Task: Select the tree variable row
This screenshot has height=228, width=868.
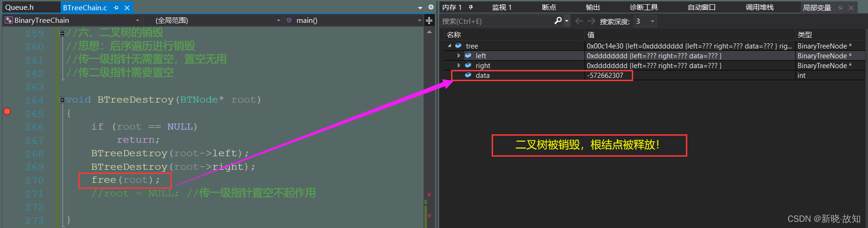Action: pyautogui.click(x=654, y=46)
